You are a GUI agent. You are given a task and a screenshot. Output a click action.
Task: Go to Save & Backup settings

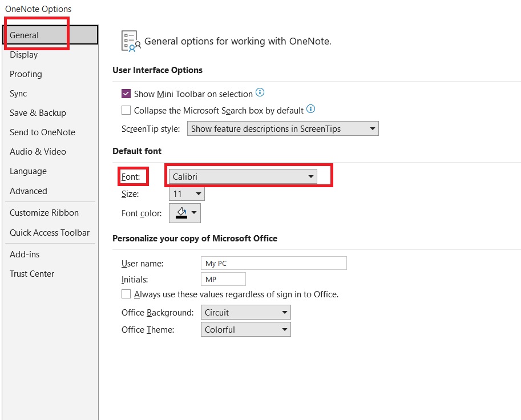(x=38, y=112)
